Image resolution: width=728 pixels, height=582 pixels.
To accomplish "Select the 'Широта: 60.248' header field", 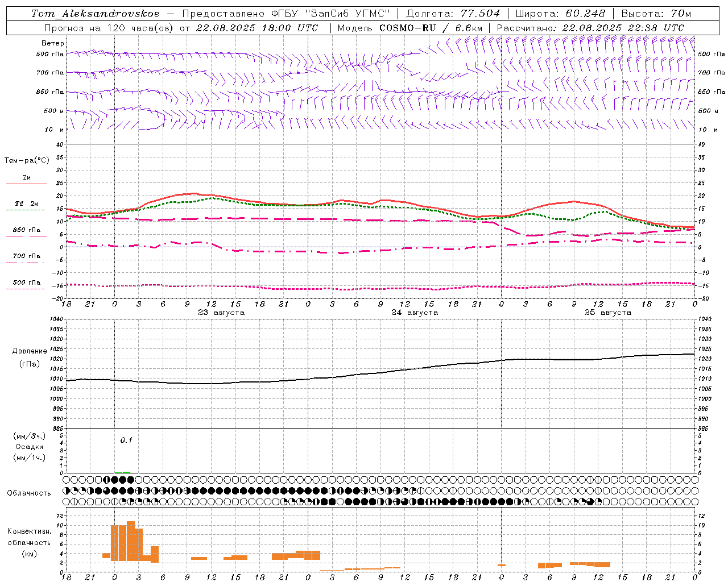I will pos(560,14).
